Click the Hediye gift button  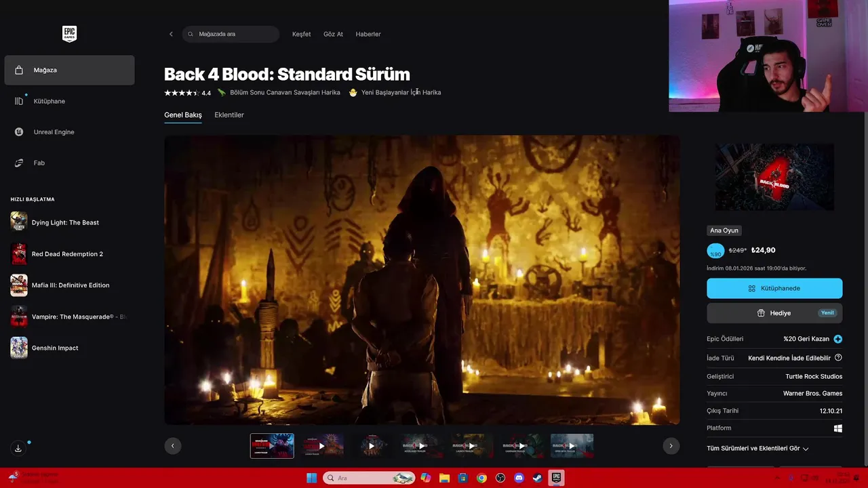[x=774, y=313]
